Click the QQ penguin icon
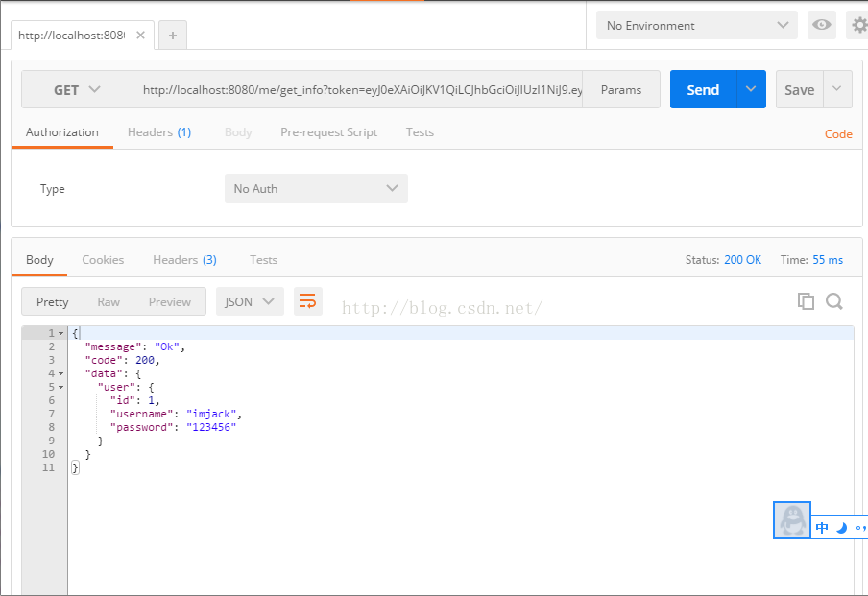The height and width of the screenshot is (596, 868). (x=792, y=520)
